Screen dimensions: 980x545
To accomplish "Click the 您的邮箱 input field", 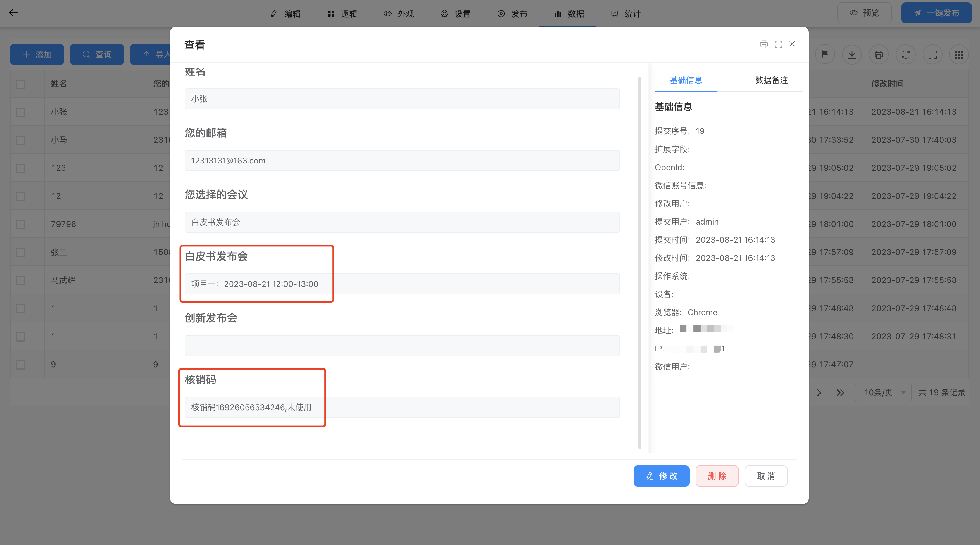I will [x=402, y=161].
